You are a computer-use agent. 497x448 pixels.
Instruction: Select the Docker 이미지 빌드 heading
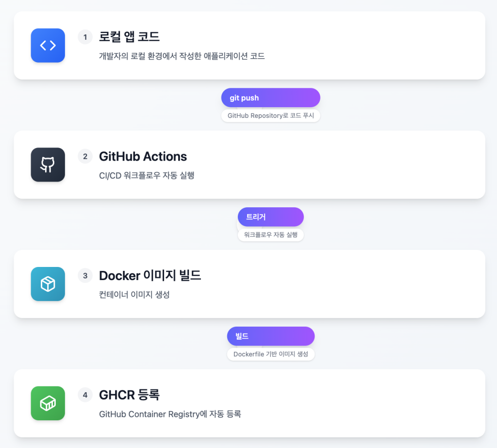click(150, 276)
